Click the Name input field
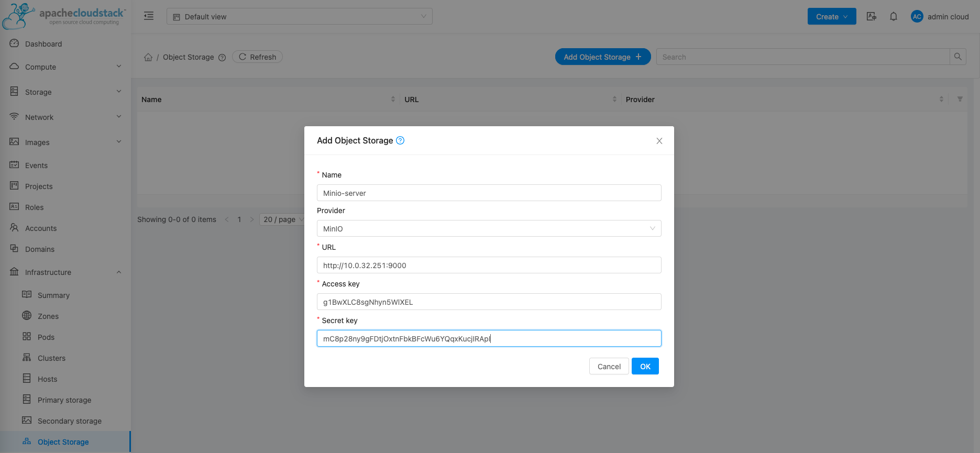 [x=489, y=193]
